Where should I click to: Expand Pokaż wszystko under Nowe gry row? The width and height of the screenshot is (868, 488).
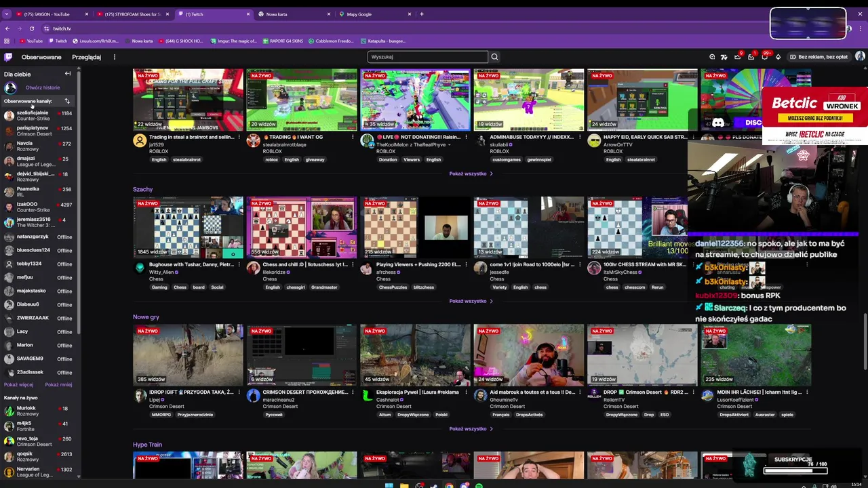click(471, 428)
